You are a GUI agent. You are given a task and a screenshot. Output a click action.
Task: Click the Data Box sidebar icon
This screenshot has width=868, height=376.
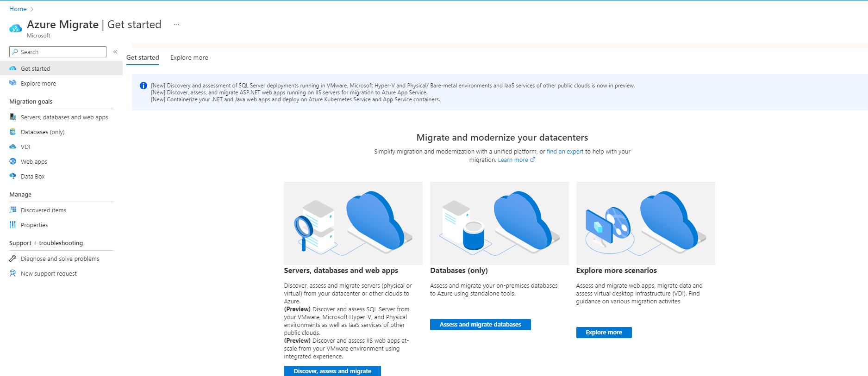[13, 176]
